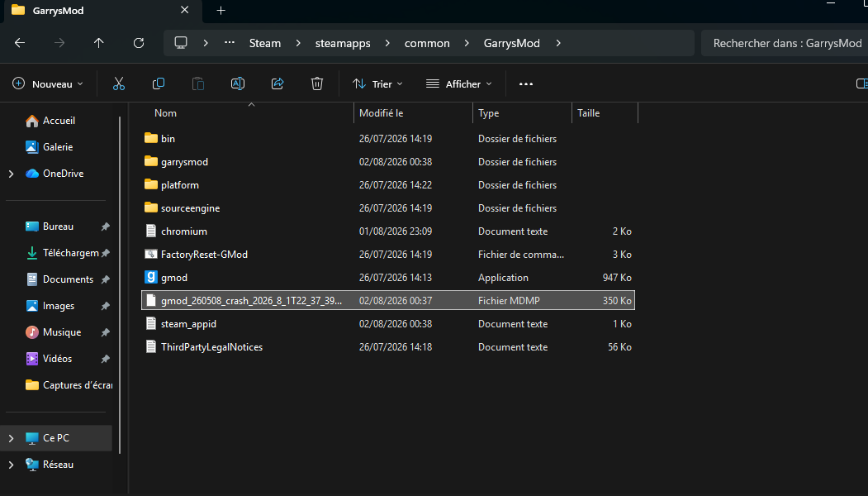
Task: Open a new tab with the plus button
Action: tap(221, 11)
